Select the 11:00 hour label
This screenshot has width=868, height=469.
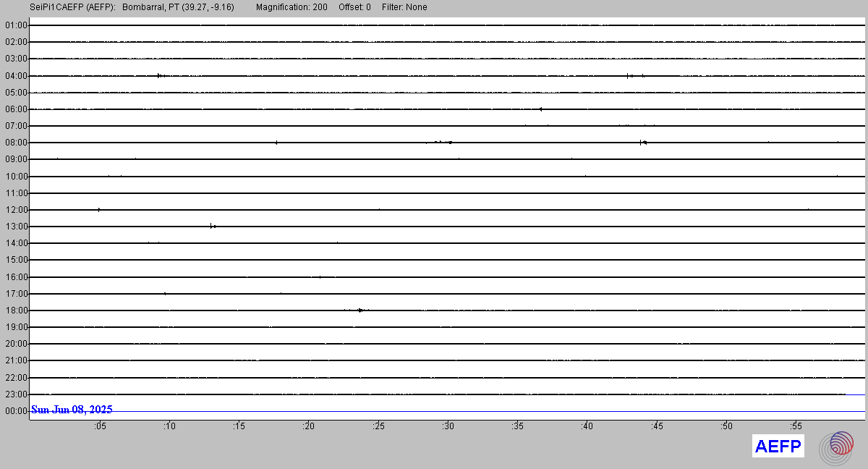(x=16, y=193)
